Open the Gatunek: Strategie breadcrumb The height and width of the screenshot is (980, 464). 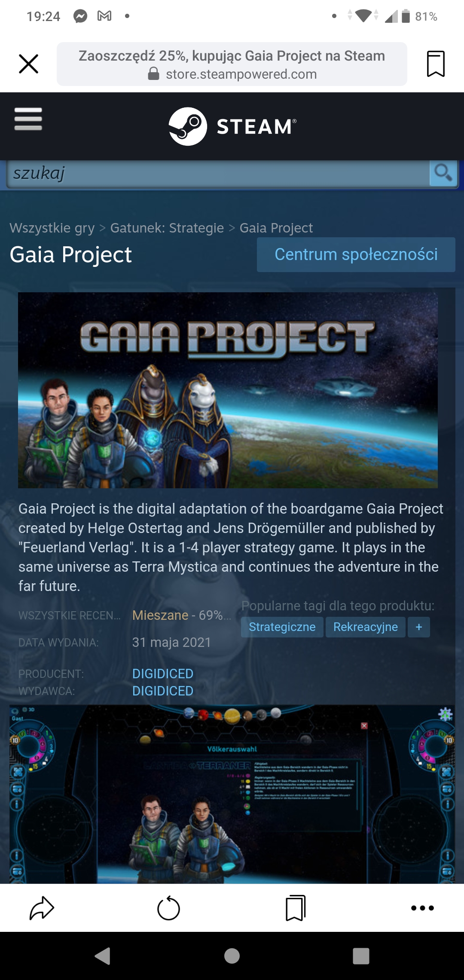[x=167, y=228]
